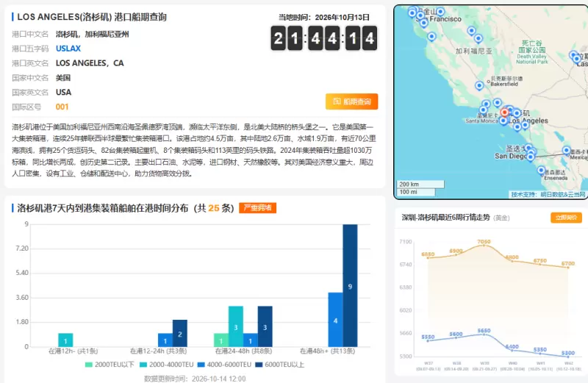Screen dimensions: 588x383
Task: Click the 数据更新时间 2026-10-14 12:00 text
Action: pyautogui.click(x=195, y=379)
